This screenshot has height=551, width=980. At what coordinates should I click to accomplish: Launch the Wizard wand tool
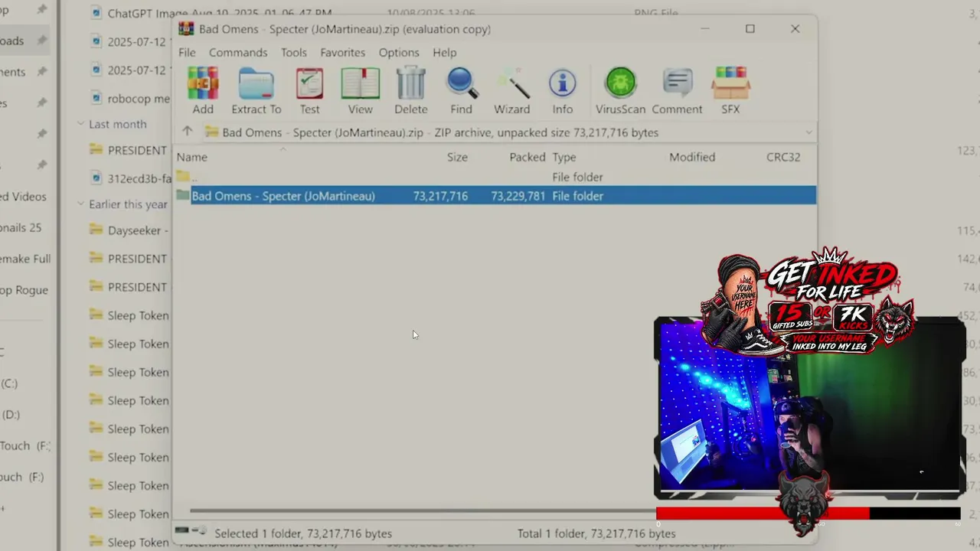click(511, 83)
